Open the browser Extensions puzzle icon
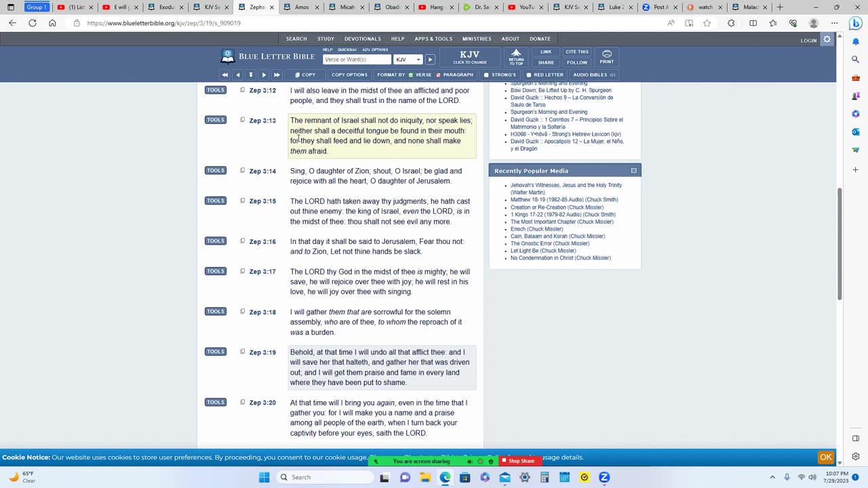This screenshot has height=488, width=868. (731, 23)
